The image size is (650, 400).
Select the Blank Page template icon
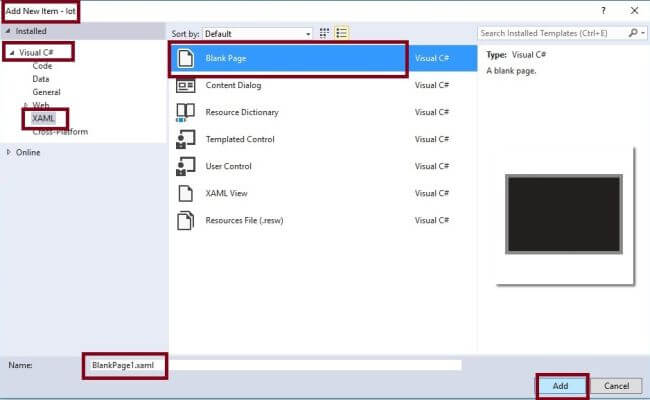point(185,58)
